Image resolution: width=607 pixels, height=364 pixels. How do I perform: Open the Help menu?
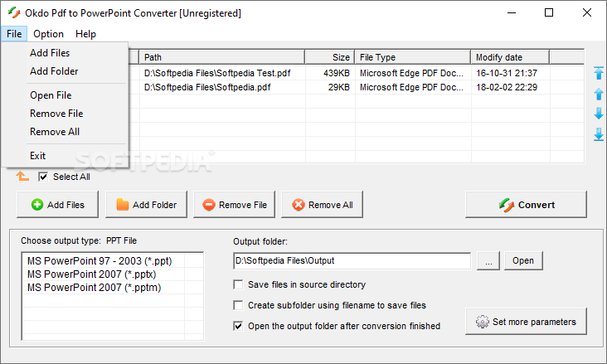coord(85,34)
